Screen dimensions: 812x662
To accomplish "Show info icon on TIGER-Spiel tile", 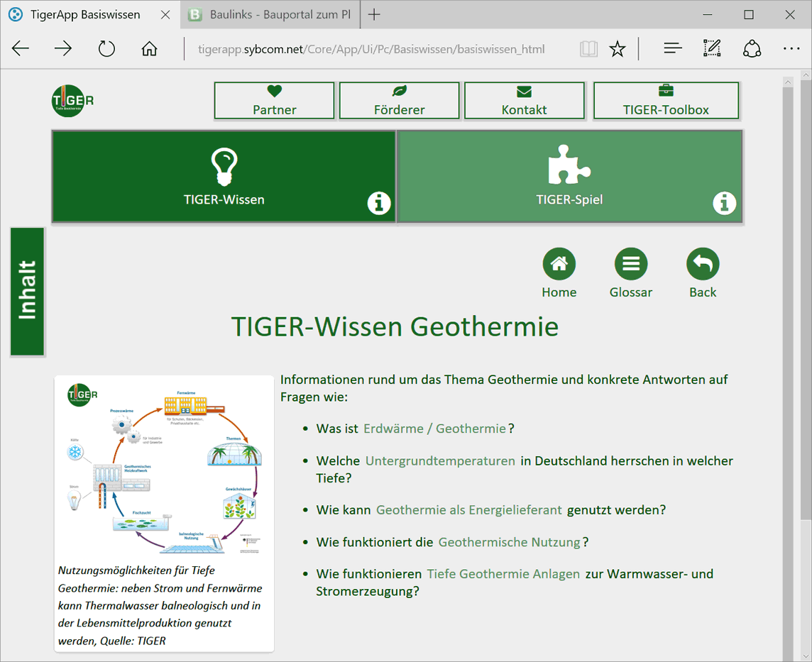I will (x=724, y=203).
